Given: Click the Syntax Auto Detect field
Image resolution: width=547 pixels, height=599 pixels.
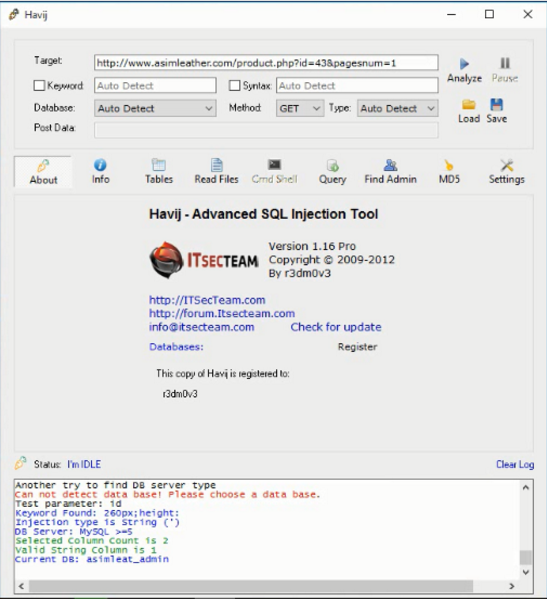Looking at the screenshot, I should pos(357,86).
